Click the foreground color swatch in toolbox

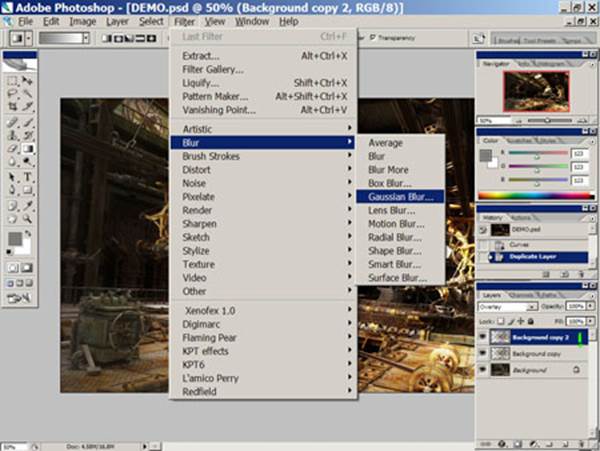15,239
